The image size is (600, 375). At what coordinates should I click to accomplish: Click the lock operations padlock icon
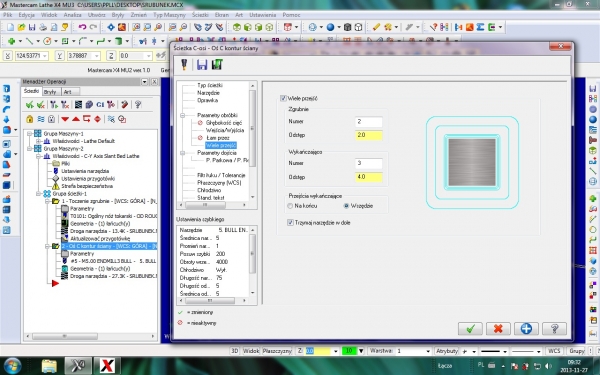pyautogui.click(x=29, y=119)
